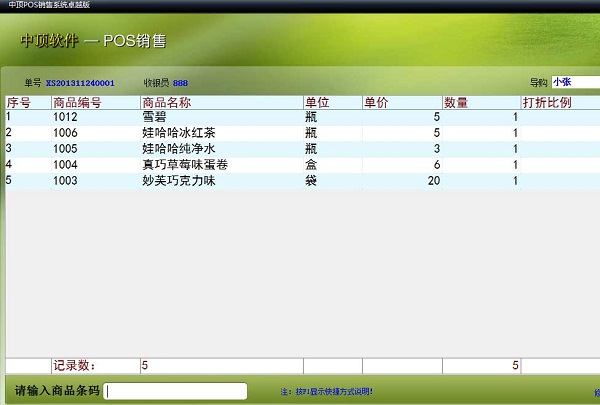Select the 真巧草莓味蛋卷 product row
The image size is (600, 405).
(303, 165)
